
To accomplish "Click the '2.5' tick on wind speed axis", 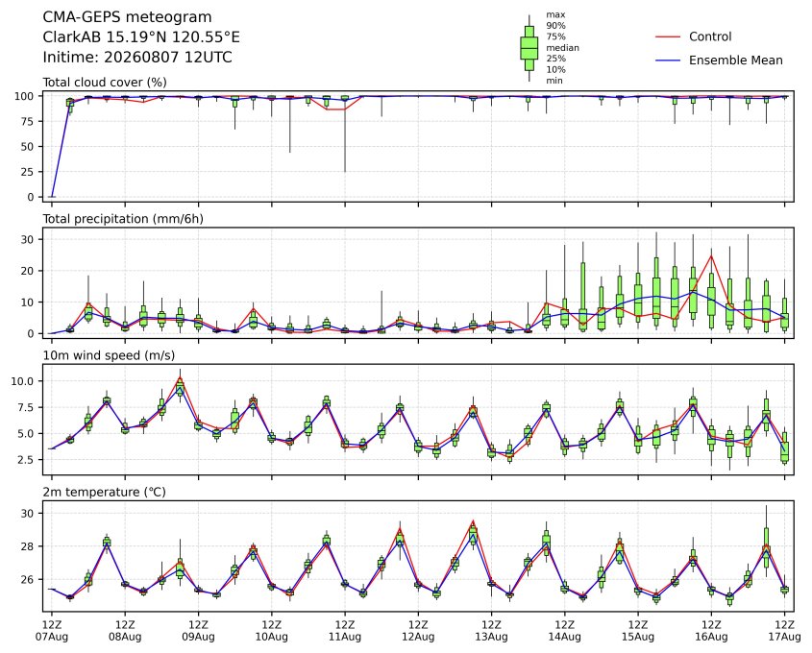I will pos(25,460).
